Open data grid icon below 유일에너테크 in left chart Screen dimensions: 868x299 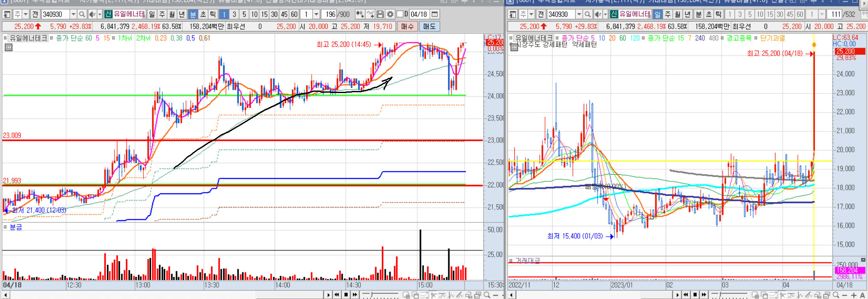pos(8,47)
